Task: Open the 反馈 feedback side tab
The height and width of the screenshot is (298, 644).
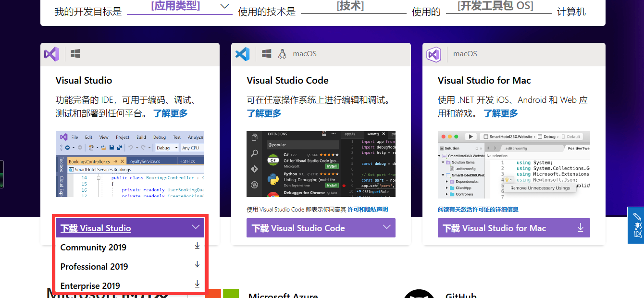Action: [x=636, y=225]
